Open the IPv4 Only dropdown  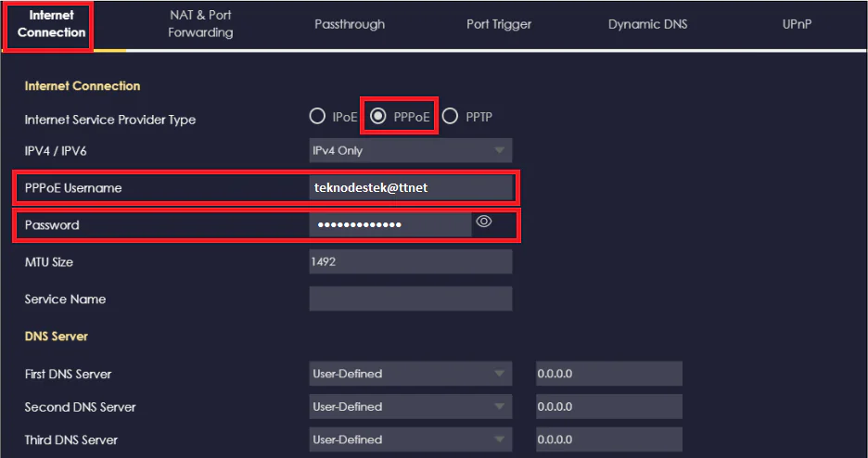pos(410,150)
